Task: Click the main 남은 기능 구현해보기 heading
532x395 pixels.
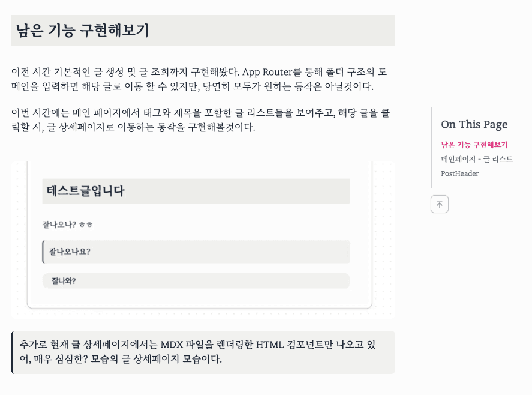Action: [82, 31]
